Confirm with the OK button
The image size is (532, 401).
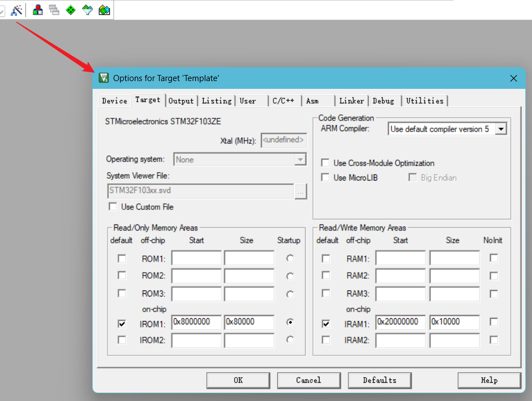coord(238,380)
